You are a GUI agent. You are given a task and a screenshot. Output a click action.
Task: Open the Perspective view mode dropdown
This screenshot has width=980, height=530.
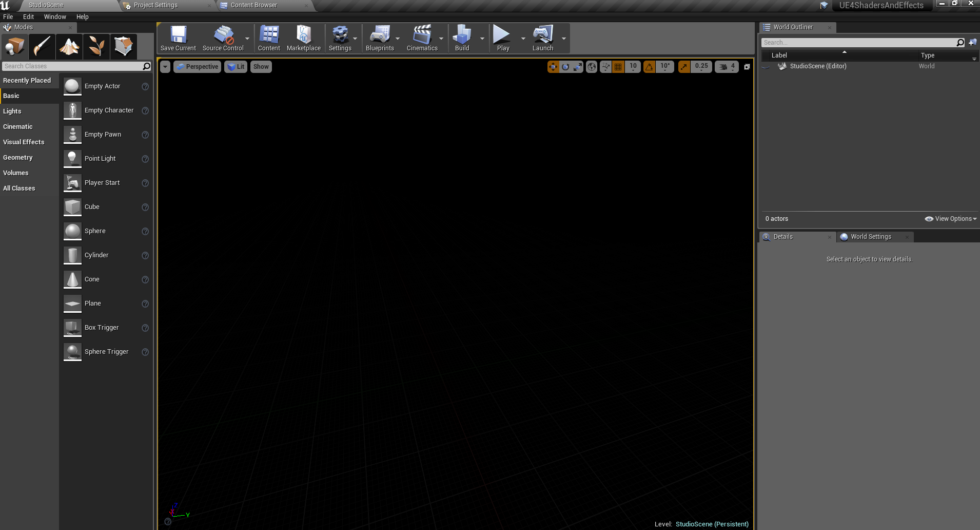click(198, 67)
